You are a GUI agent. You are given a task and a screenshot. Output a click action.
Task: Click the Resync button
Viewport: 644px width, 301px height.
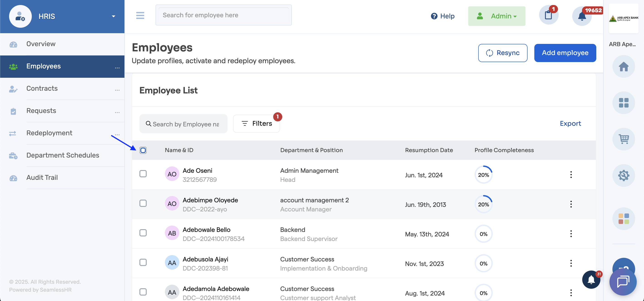tap(503, 53)
